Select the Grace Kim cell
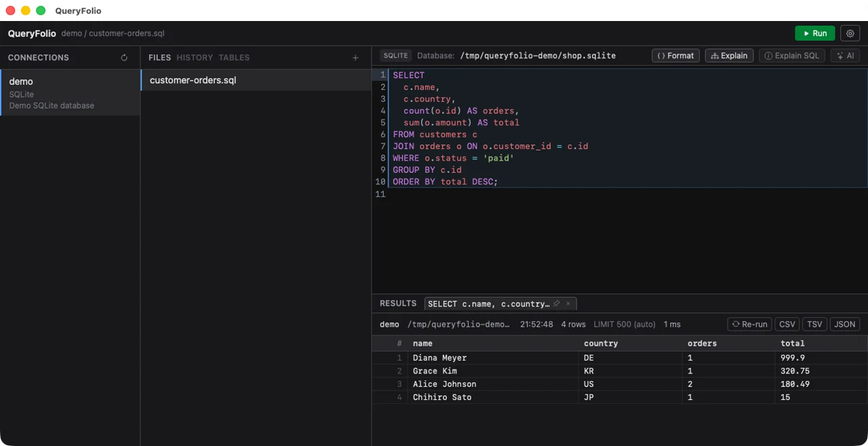The height and width of the screenshot is (446, 868). click(x=493, y=371)
